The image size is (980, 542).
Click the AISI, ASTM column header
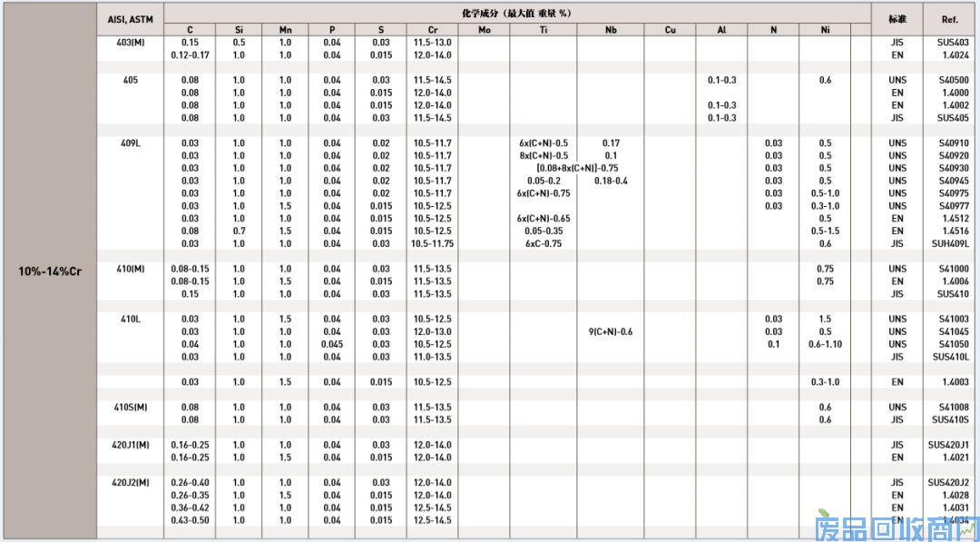point(131,20)
